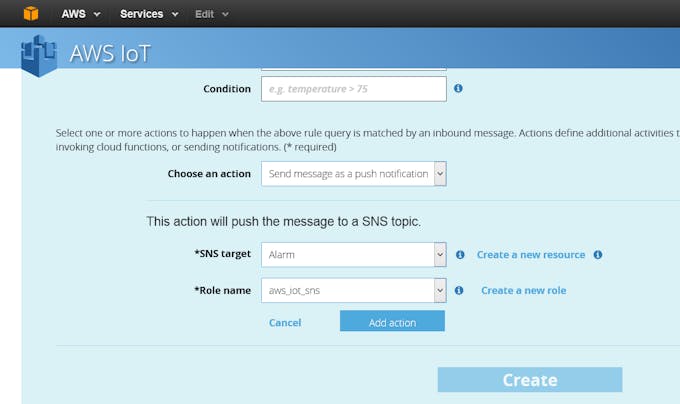
Task: Open the Services menu
Action: tap(149, 14)
